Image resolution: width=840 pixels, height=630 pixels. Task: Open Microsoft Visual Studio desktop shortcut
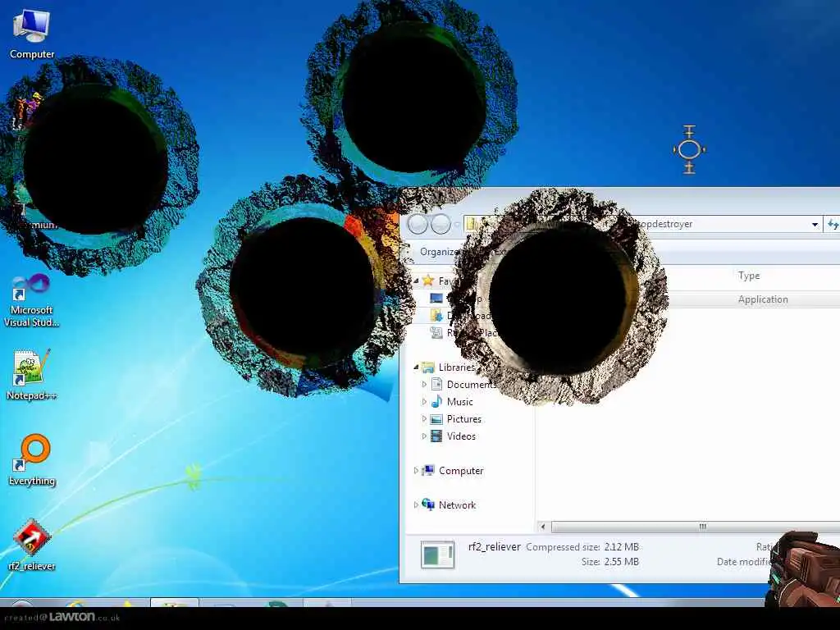click(32, 300)
